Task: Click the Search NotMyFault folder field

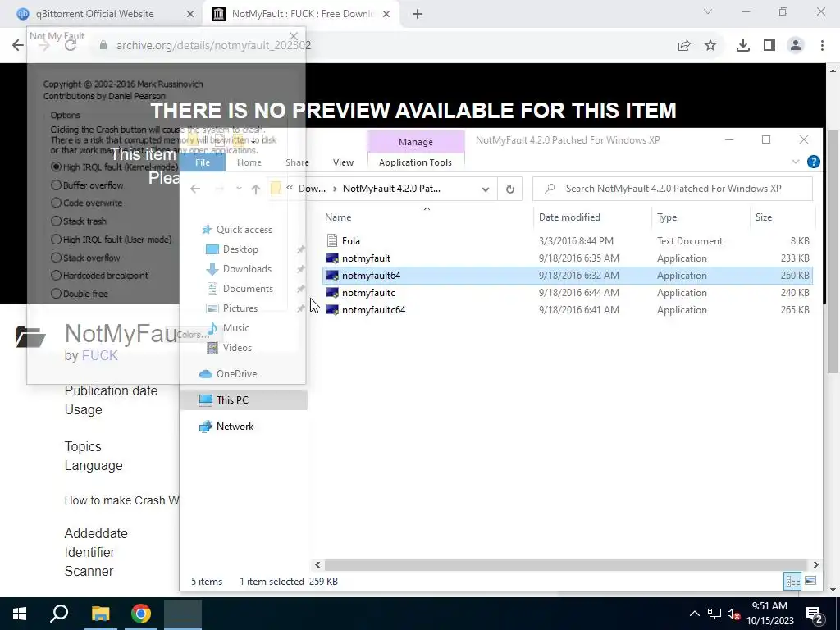Action: click(673, 189)
